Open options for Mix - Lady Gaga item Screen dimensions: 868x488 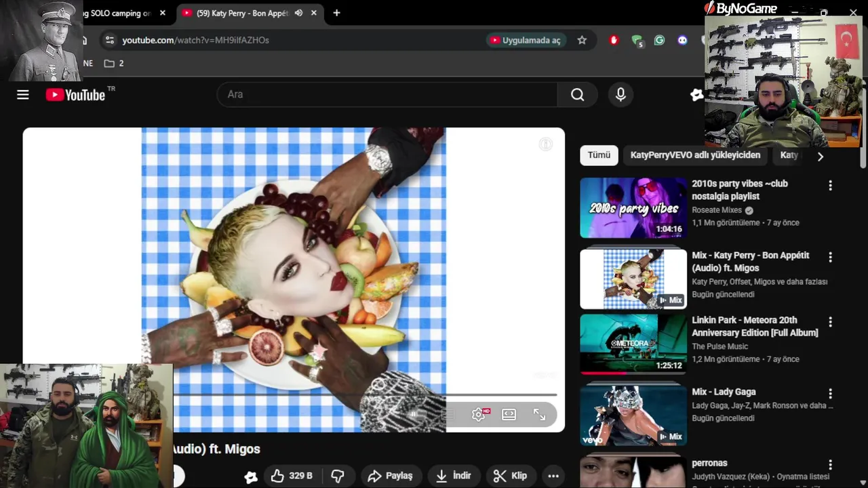(x=830, y=393)
